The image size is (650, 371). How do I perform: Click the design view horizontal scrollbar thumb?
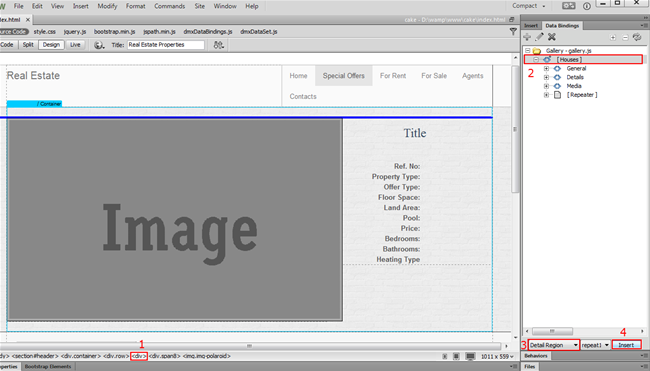250,346
